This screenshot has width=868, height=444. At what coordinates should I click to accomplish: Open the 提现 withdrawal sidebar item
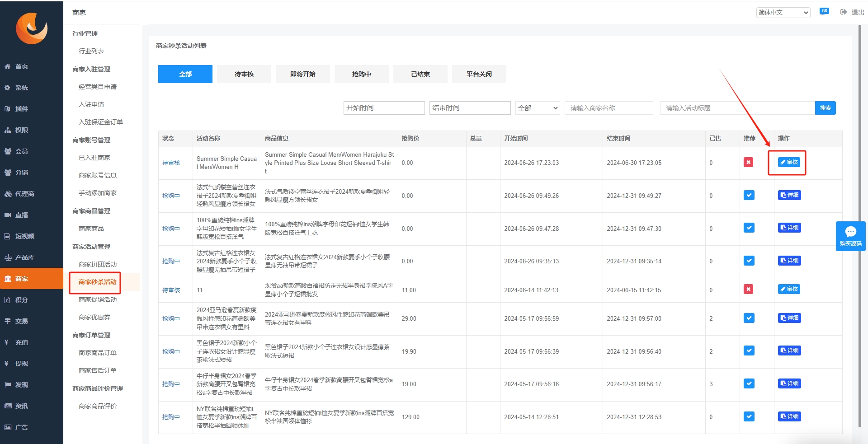(32, 364)
